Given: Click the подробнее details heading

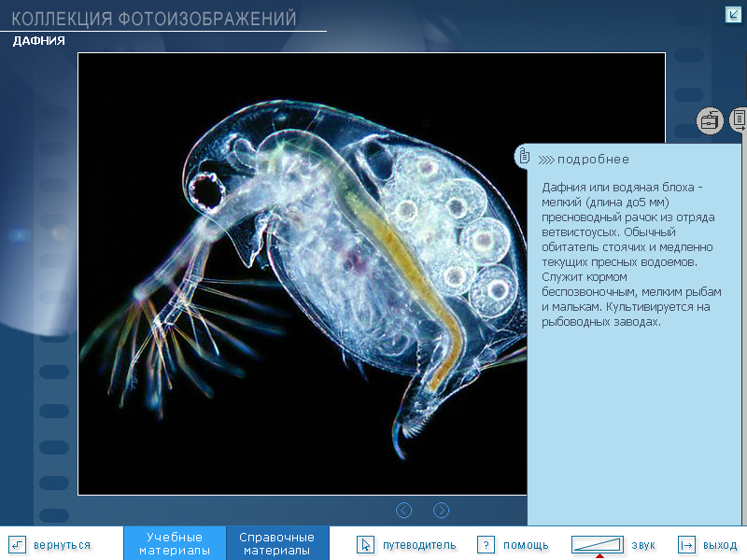Looking at the screenshot, I should [593, 159].
